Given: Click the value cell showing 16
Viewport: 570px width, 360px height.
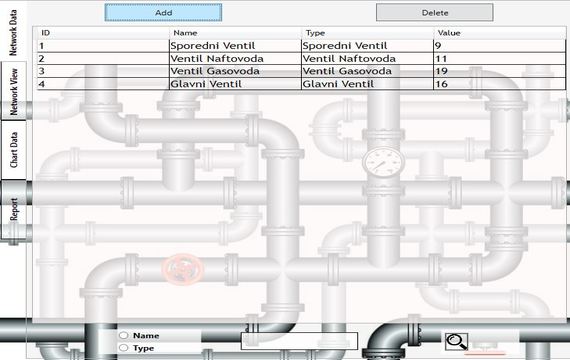Looking at the screenshot, I should click(499, 84).
